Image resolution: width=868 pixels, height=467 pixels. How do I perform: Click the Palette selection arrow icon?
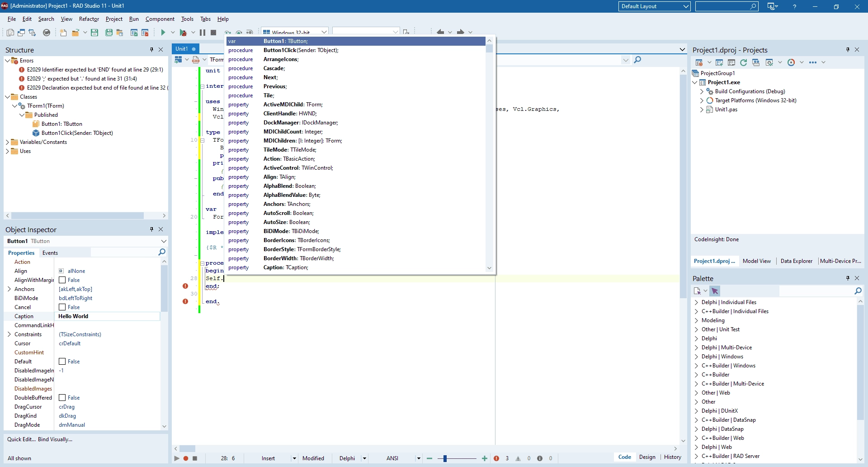[715, 291]
